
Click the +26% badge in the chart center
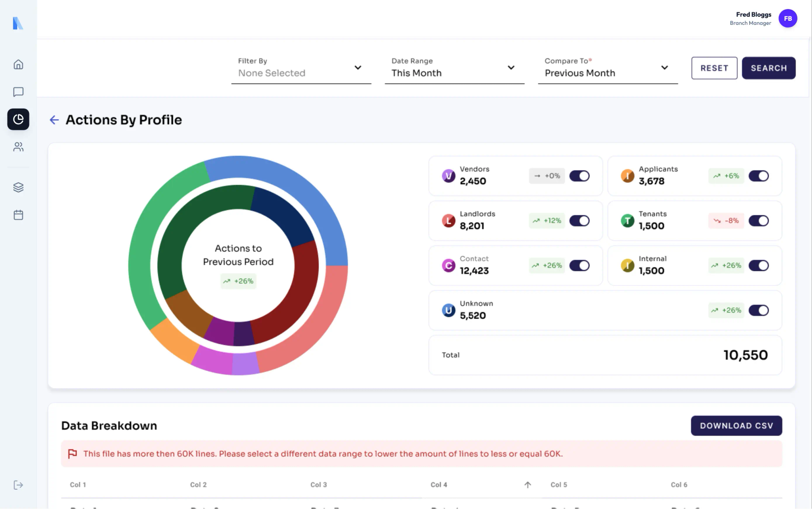[239, 281]
